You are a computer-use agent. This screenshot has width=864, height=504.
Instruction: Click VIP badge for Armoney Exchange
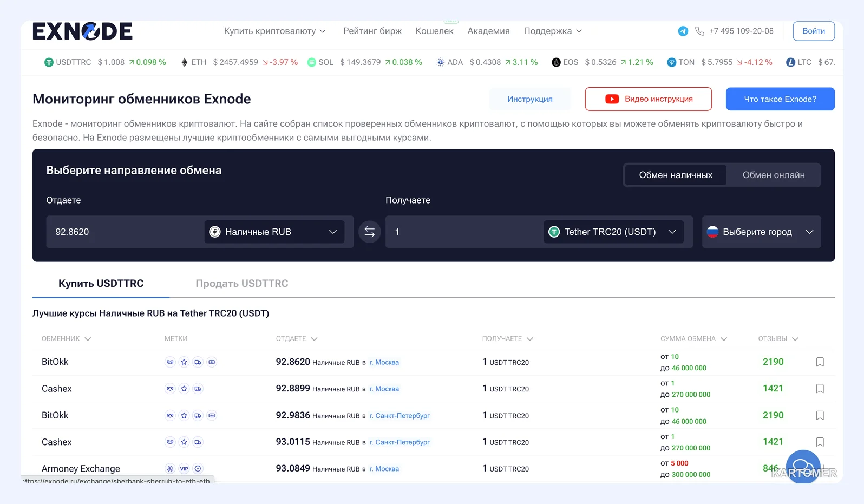click(x=184, y=469)
